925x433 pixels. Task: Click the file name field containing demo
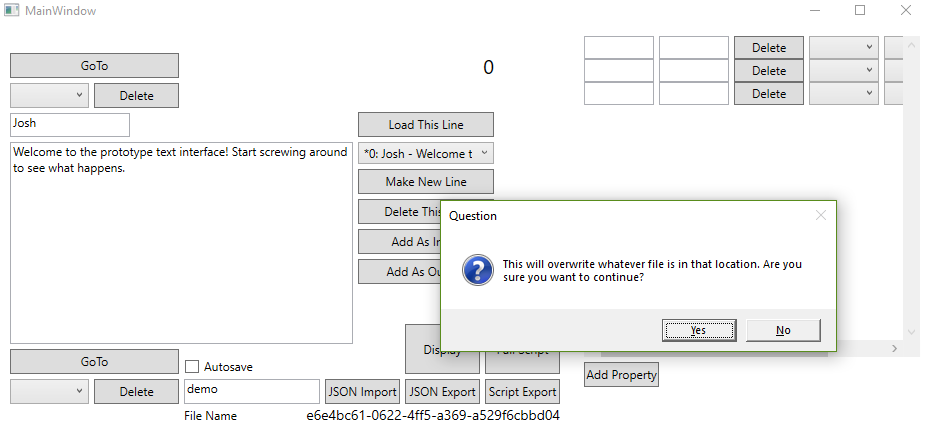[x=251, y=391]
